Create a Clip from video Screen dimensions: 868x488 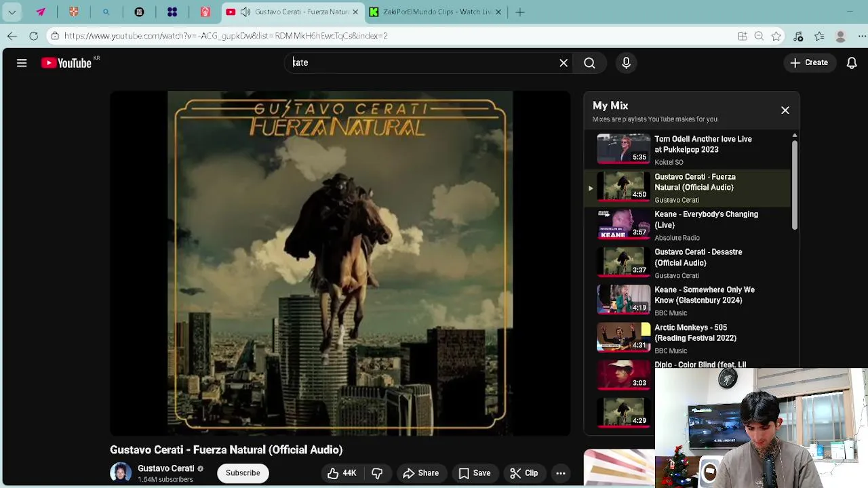(524, 473)
